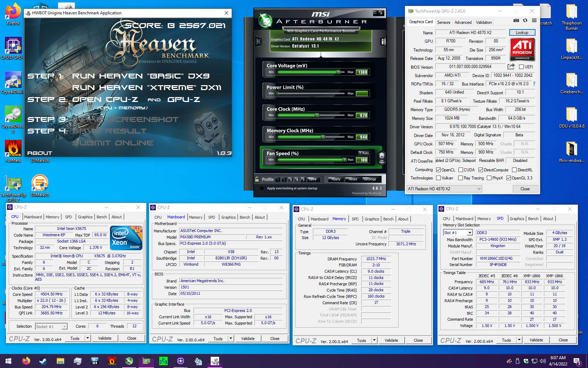588x368 pixels.
Task: Click the Windows Start button
Action: point(8,361)
